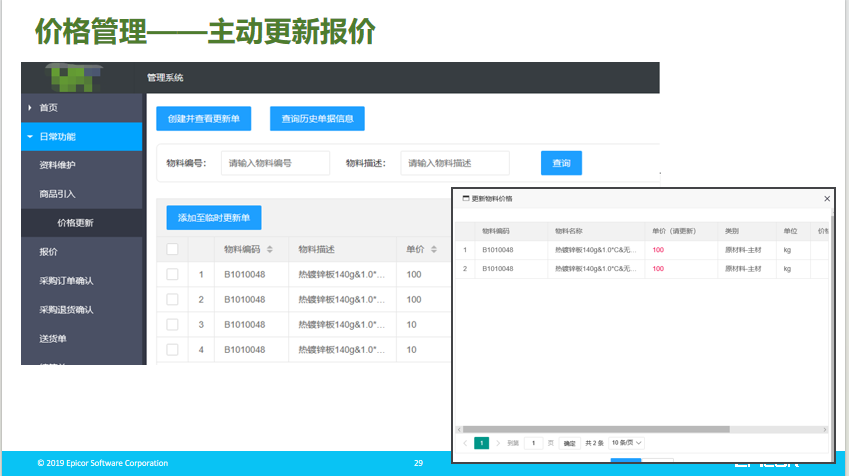Open the 10条/页 page size dropdown
Image resolution: width=849 pixels, height=476 pixels.
point(627,442)
